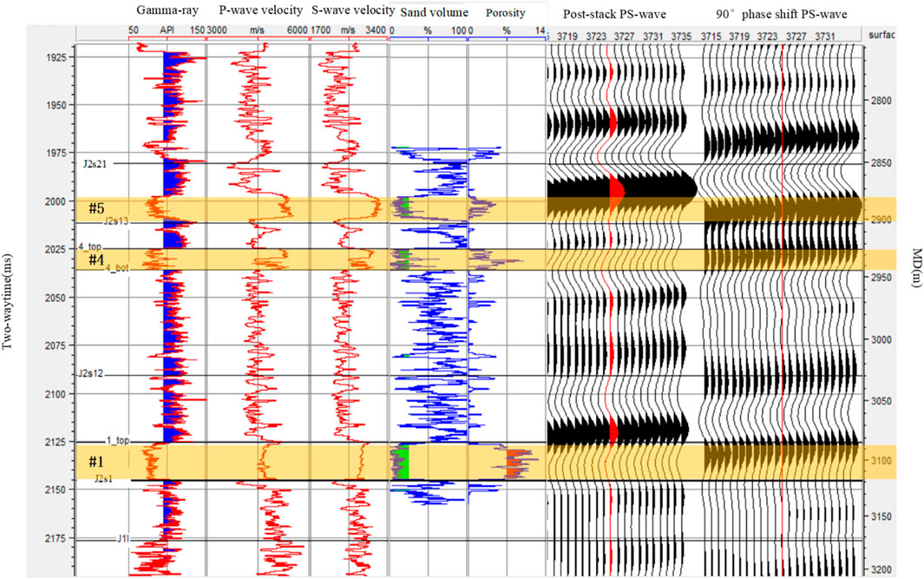Click the J1l horizon marker label
The image size is (924, 579).
[x=123, y=538]
